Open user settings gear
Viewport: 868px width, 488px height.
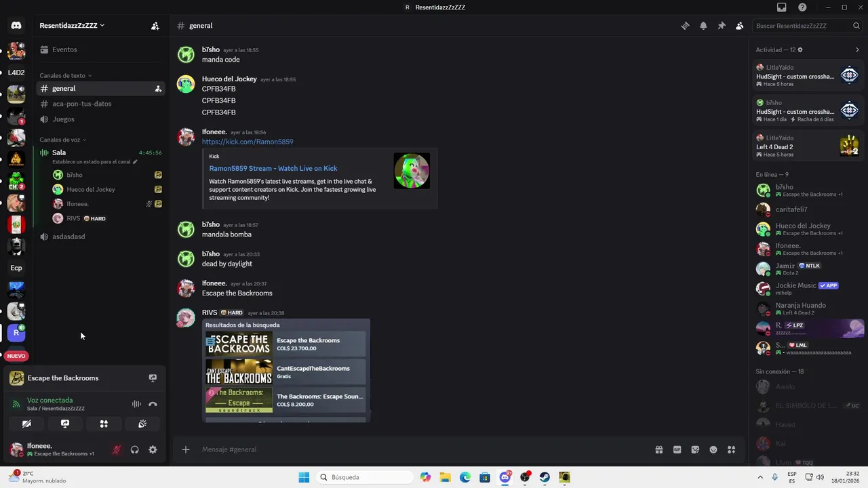click(x=153, y=449)
